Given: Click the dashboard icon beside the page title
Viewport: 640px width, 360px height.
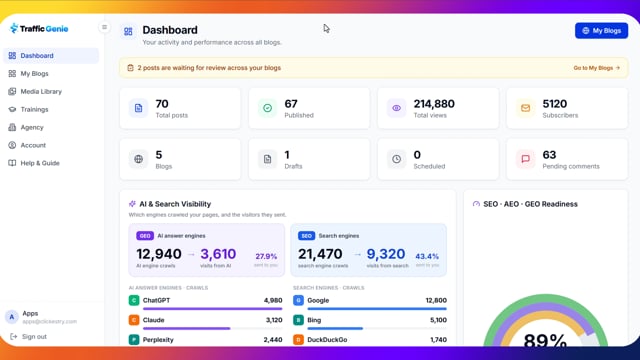Looking at the screenshot, I should 128,31.
